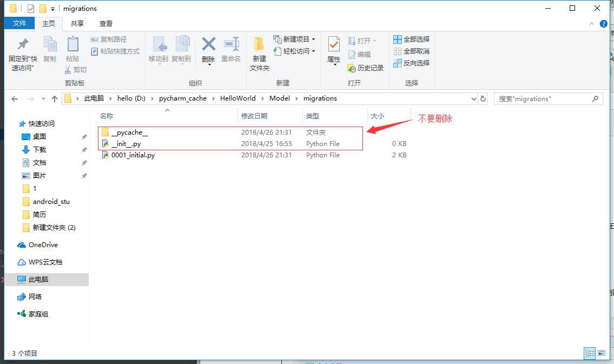
Task: Open Documents (文档) in the sidebar
Action: tap(34, 162)
